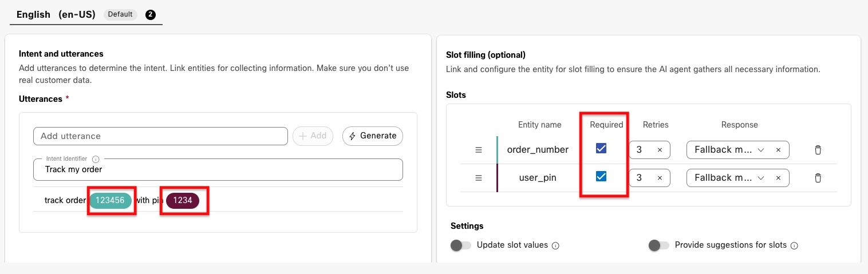This screenshot has width=868, height=274.
Task: Uncheck Required checkbox for user_pin
Action: click(601, 177)
